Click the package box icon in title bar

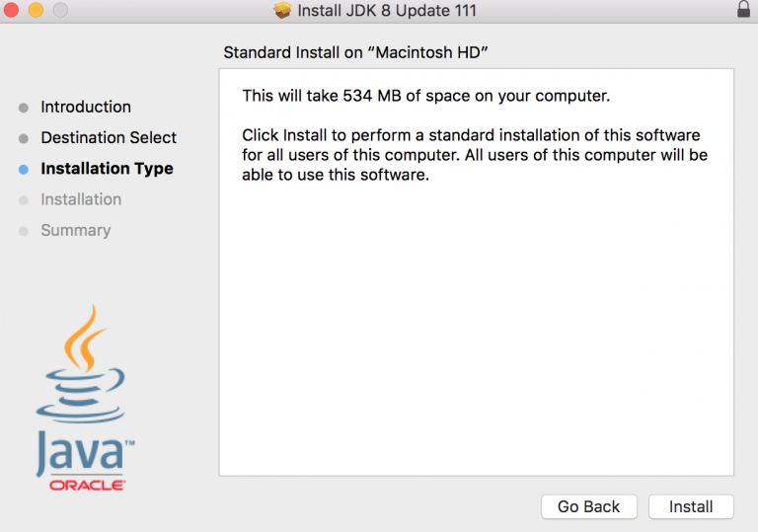point(283,10)
